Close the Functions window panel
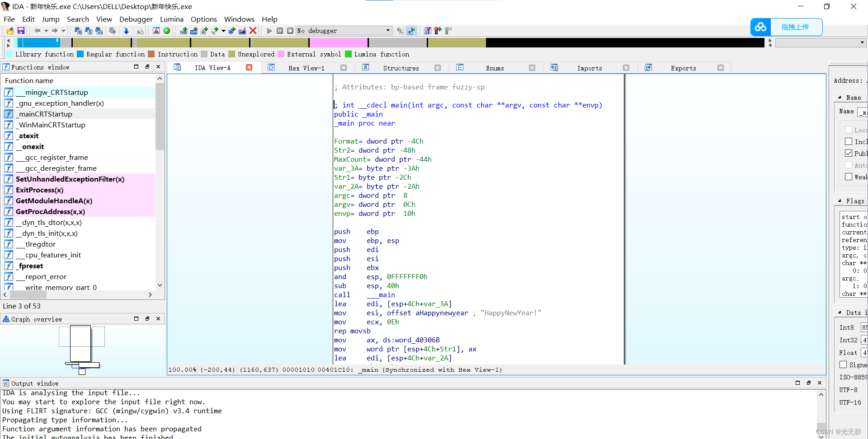This screenshot has height=439, width=868. 158,66
